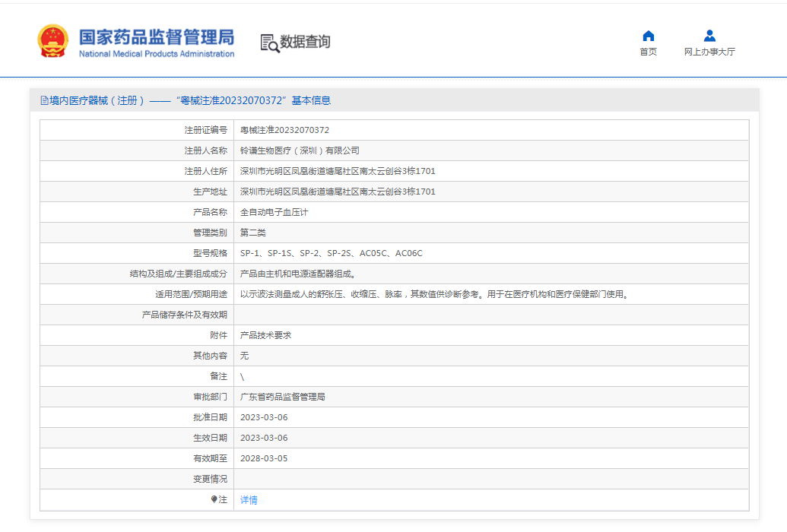The height and width of the screenshot is (532, 787).
Task: Click approval department 广东省药品监督管理局
Action: (282, 397)
